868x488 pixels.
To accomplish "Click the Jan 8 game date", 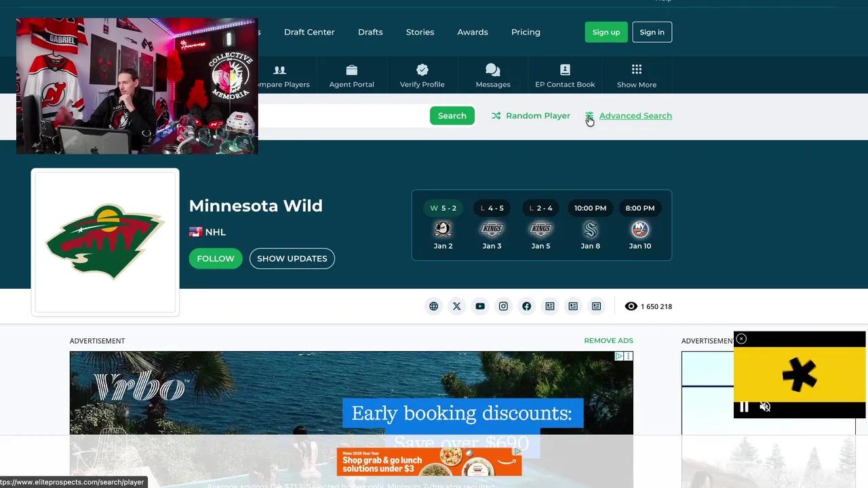I will click(591, 246).
